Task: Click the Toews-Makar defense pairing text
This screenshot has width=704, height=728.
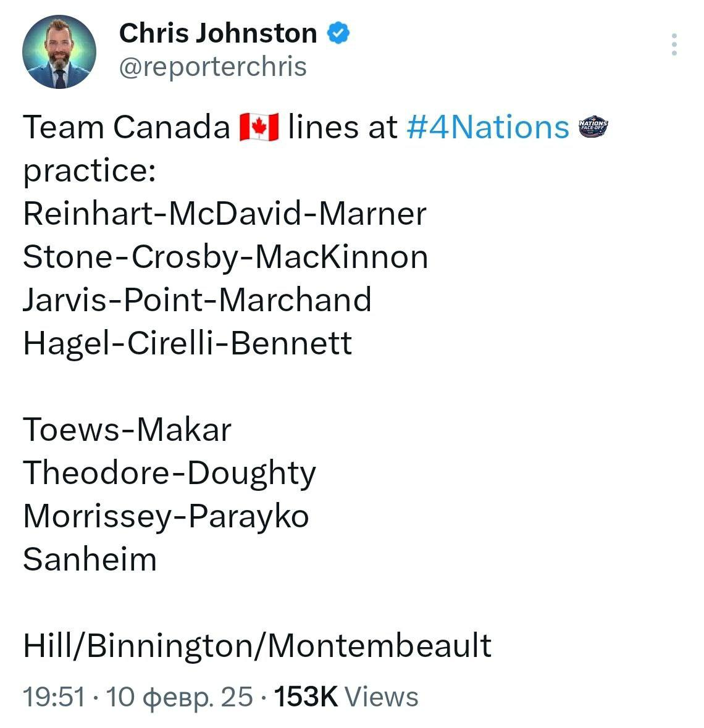Action: [x=127, y=430]
